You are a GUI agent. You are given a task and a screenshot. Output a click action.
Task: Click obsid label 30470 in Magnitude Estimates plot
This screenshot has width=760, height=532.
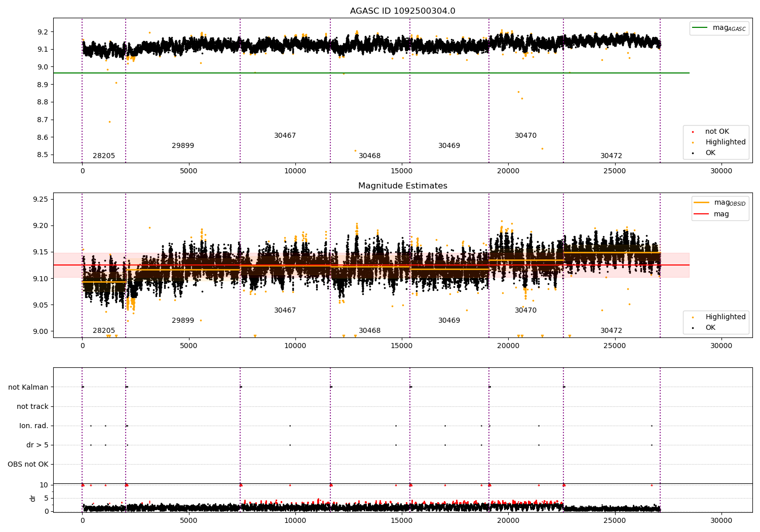(x=525, y=311)
